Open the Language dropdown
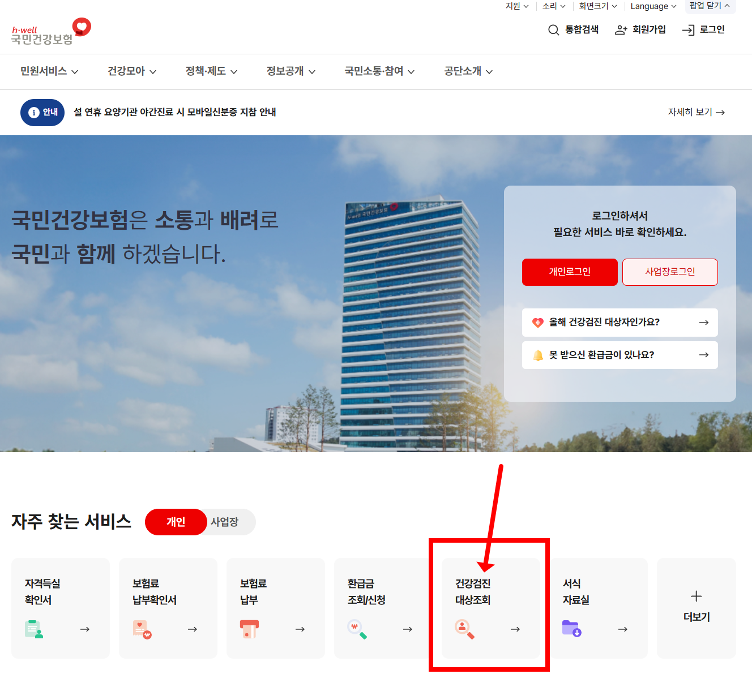752x700 pixels. pyautogui.click(x=653, y=6)
